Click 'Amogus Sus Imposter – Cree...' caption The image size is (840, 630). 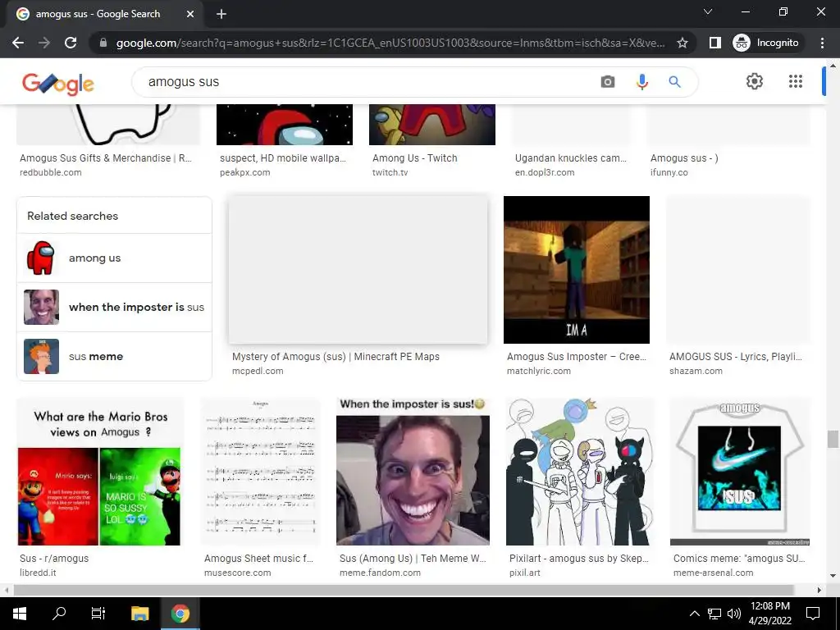pos(577,356)
